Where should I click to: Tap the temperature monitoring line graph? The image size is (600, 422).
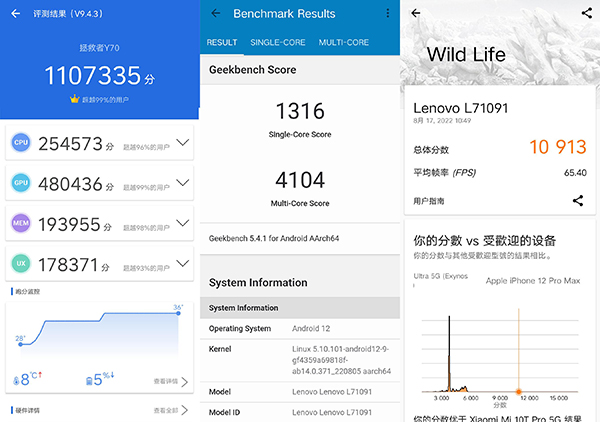(100, 330)
